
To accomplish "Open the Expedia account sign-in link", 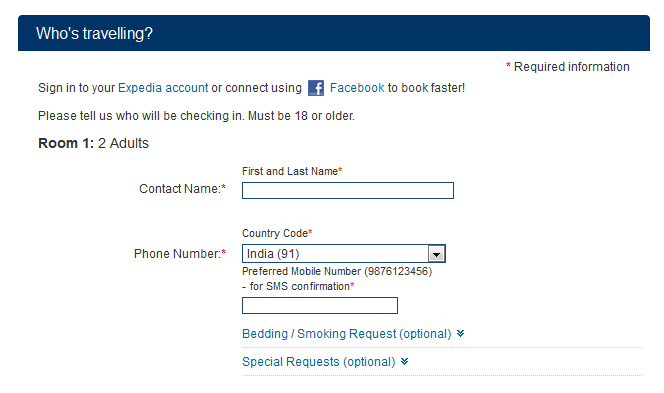I will (x=163, y=88).
